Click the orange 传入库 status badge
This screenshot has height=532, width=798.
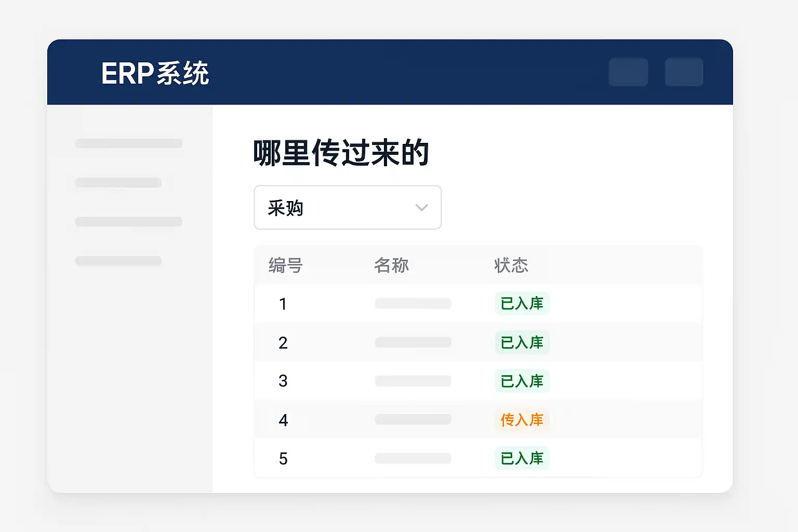(x=522, y=420)
